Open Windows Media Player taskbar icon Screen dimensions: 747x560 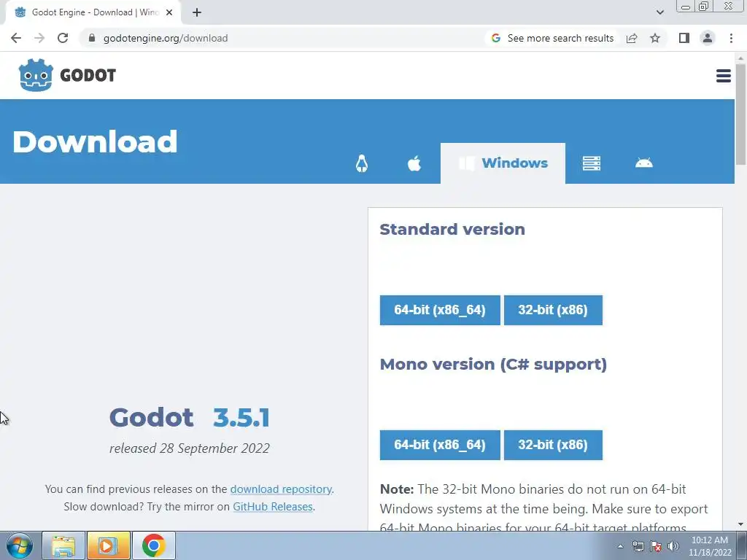point(108,545)
